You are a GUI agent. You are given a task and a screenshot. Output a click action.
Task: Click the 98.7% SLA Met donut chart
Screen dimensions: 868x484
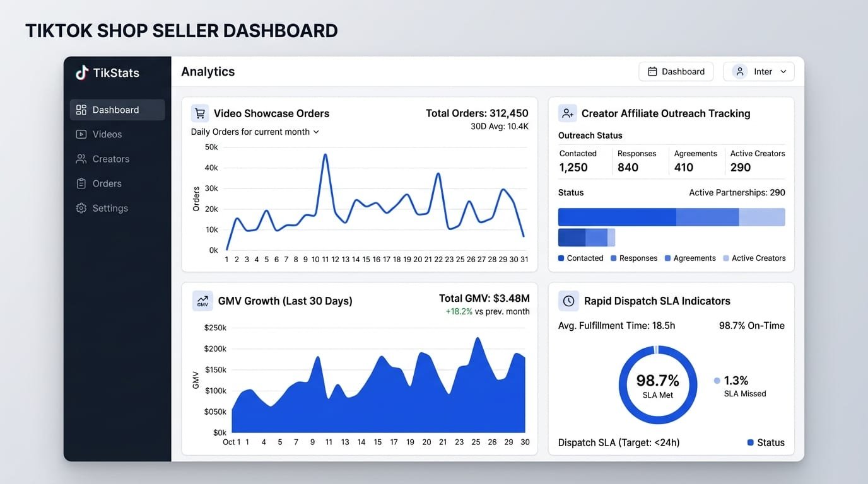coord(658,385)
